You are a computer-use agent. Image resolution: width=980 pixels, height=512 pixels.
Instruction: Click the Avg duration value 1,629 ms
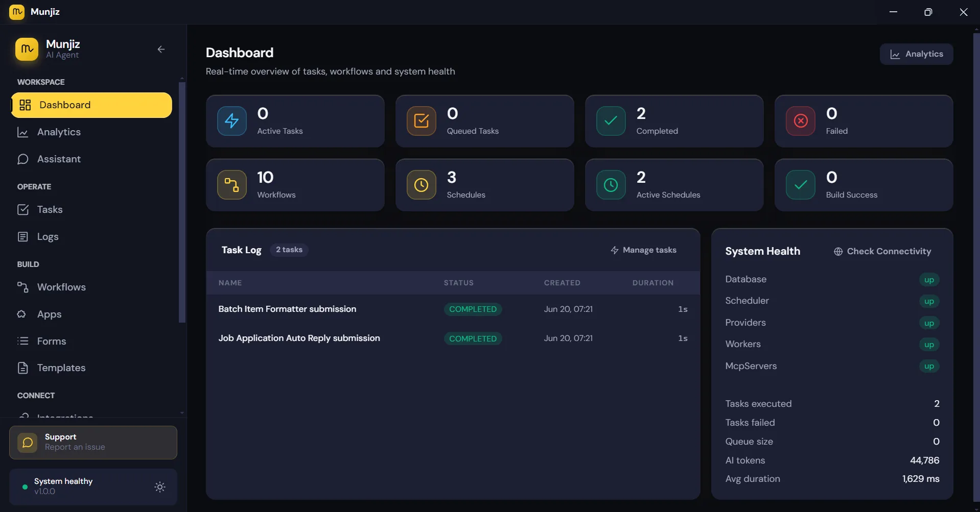[x=921, y=479]
